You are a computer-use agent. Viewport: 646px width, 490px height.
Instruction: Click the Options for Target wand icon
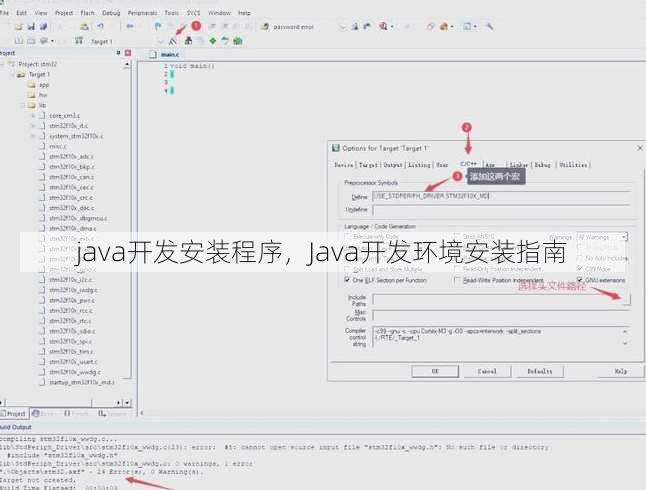pos(173,41)
